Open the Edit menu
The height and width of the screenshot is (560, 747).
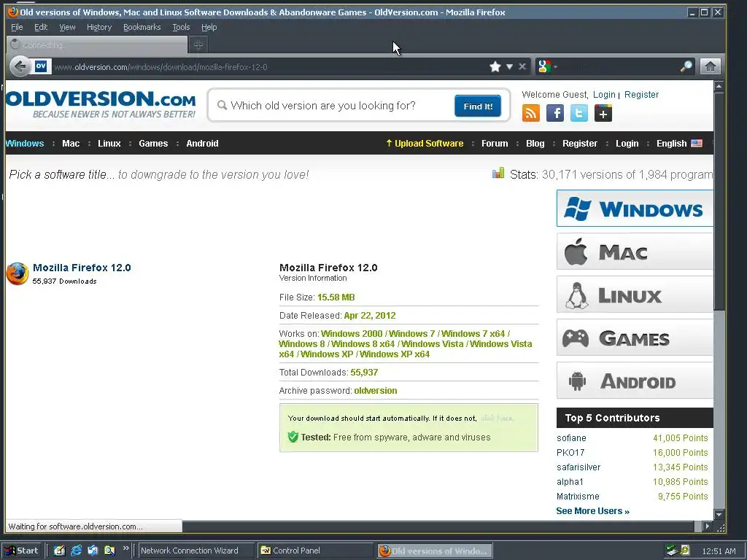[x=41, y=27]
